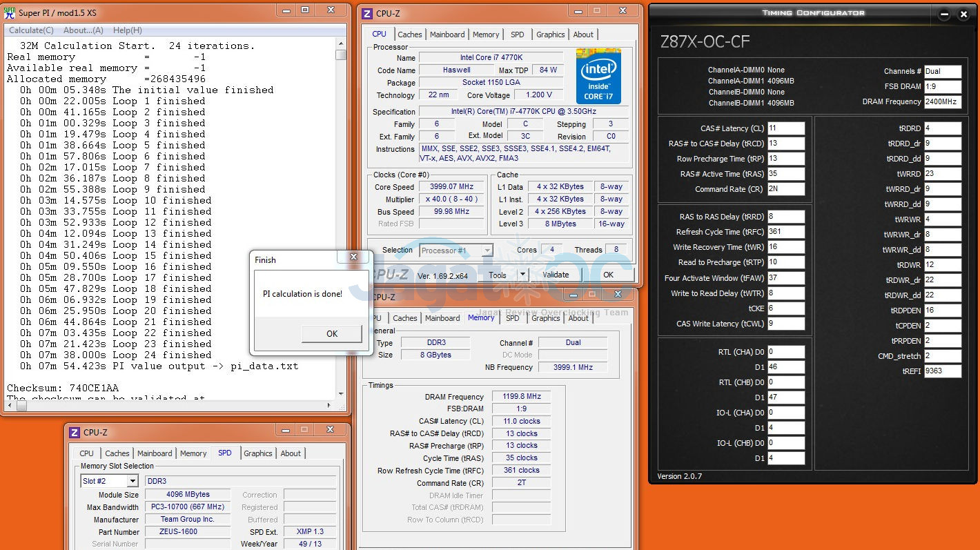980x550 pixels.
Task: Switch to Mainboard tab in the top CPU-Z window
Action: [447, 35]
